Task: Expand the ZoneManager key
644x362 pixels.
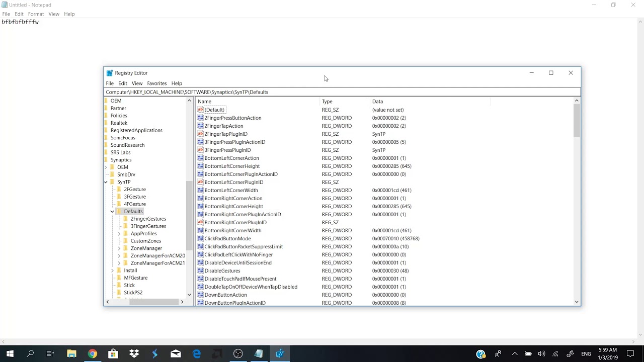Action: click(x=119, y=248)
